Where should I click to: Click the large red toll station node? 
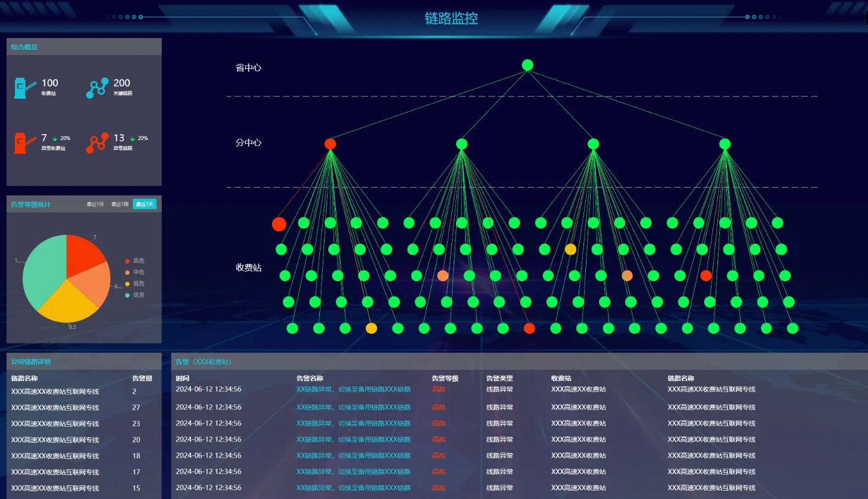pyautogui.click(x=279, y=224)
